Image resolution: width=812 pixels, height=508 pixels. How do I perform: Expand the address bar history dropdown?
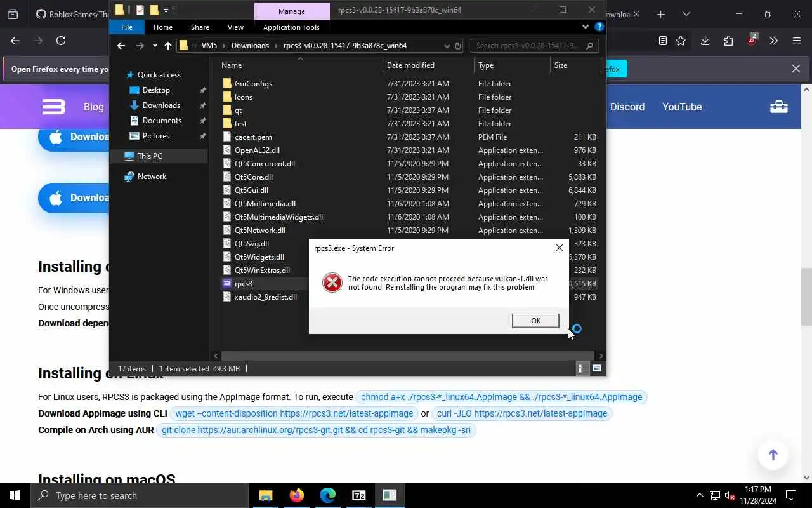[447, 46]
